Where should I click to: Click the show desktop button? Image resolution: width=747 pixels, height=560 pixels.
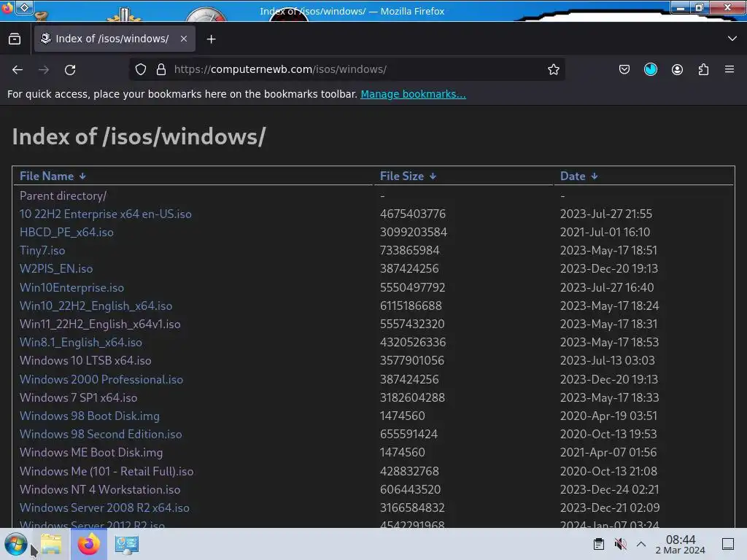pos(728,544)
